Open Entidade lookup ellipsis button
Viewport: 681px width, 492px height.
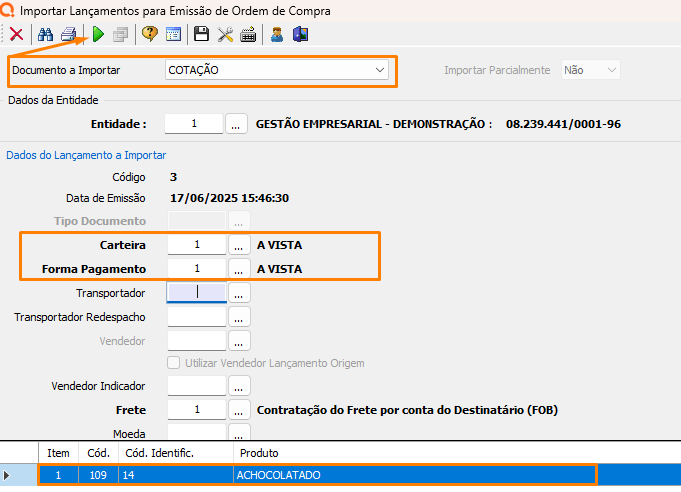(x=236, y=124)
